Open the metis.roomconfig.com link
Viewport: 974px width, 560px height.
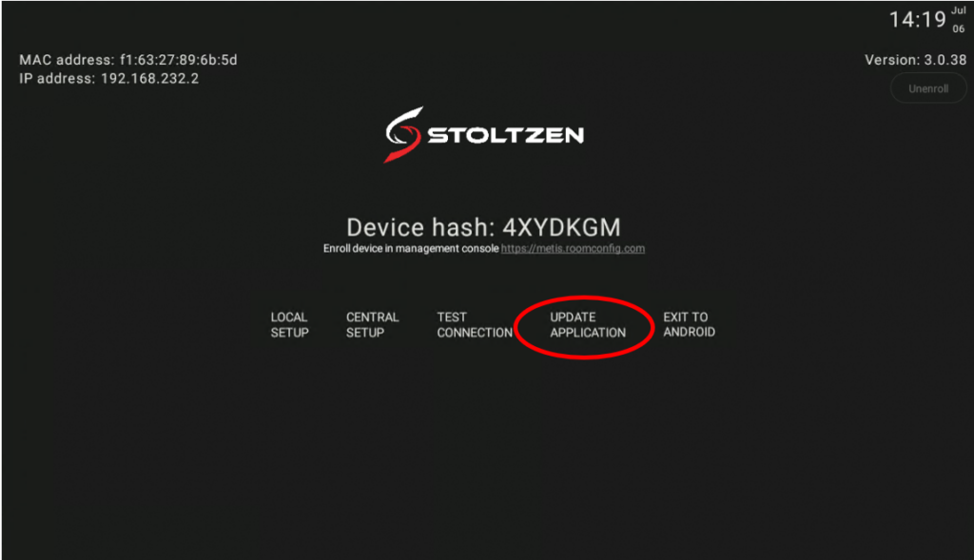[573, 248]
